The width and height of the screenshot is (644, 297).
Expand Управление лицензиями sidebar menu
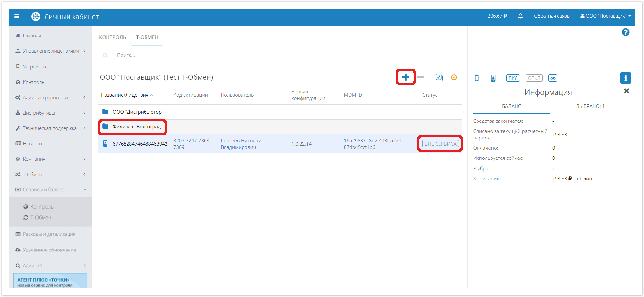51,51
